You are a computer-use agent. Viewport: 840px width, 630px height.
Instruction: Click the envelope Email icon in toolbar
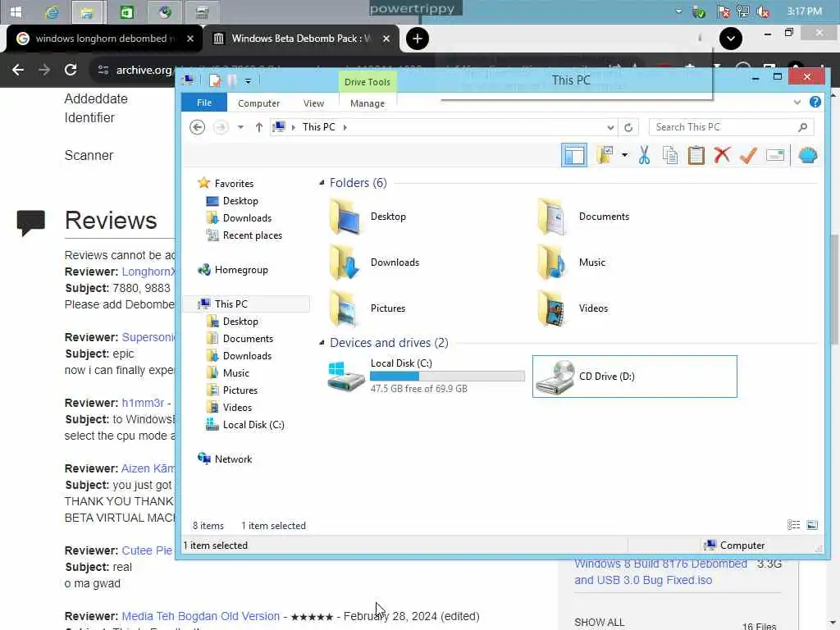click(775, 155)
